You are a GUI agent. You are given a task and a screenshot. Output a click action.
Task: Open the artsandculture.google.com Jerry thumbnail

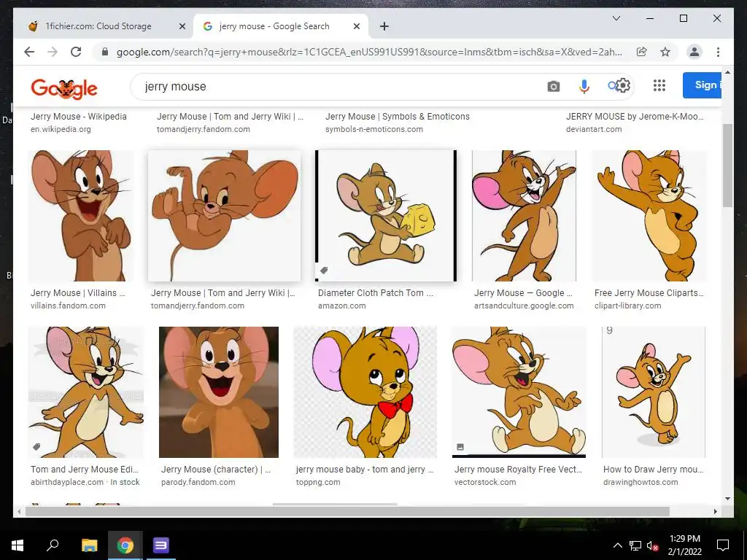(x=524, y=216)
